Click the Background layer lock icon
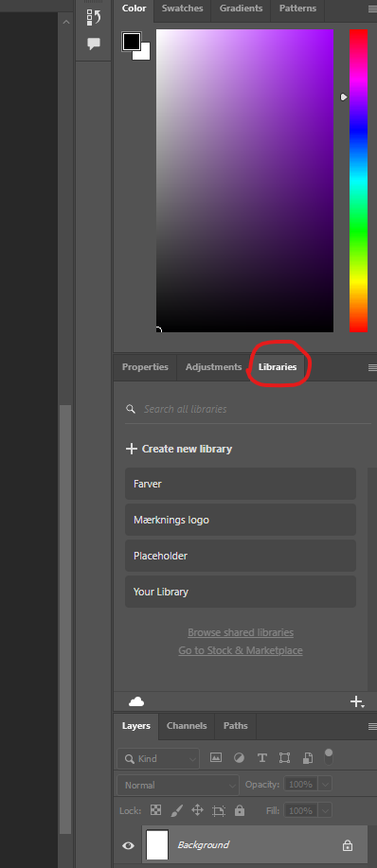The height and width of the screenshot is (868, 377). (x=348, y=845)
